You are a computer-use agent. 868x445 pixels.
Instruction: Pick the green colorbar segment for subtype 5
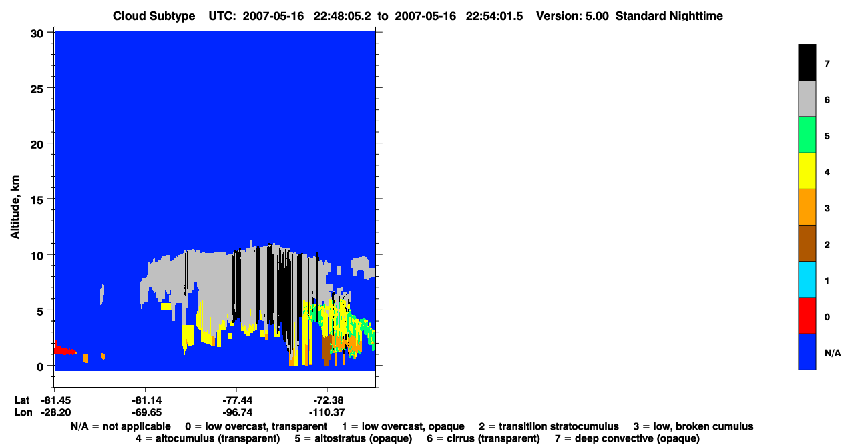click(x=807, y=135)
